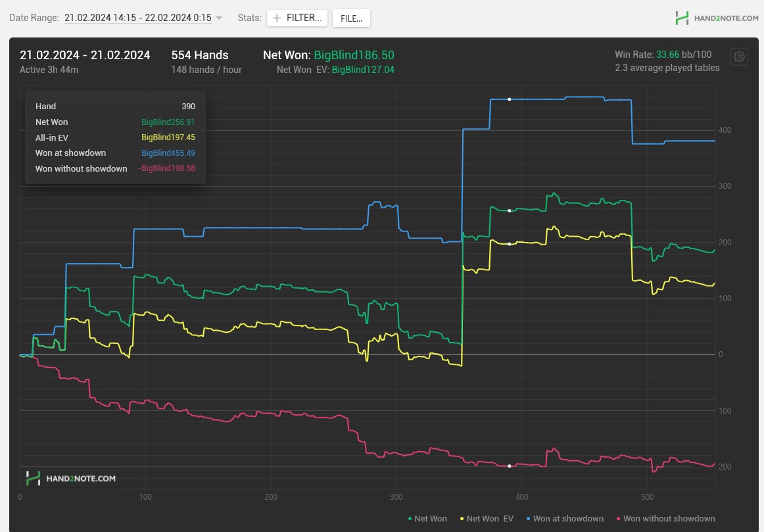This screenshot has width=764, height=532.
Task: Open the Date Range dropdown
Action: click(143, 18)
